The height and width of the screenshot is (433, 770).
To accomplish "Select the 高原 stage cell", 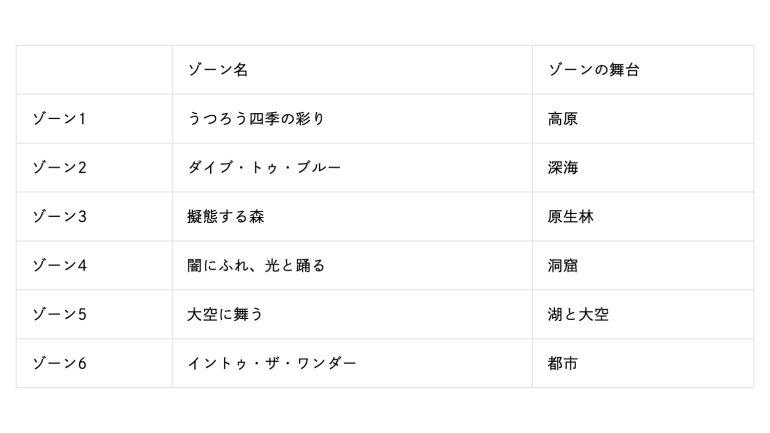I will 563,119.
